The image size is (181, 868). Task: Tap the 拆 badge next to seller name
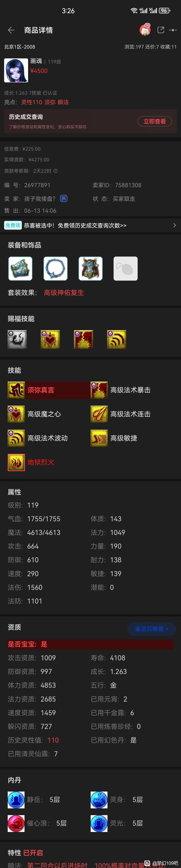(64, 199)
